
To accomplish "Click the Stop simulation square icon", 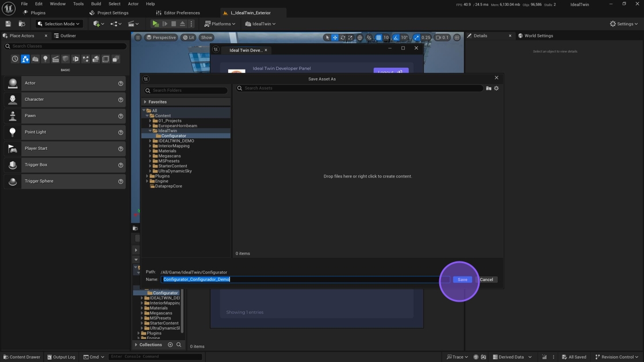I will [174, 24].
